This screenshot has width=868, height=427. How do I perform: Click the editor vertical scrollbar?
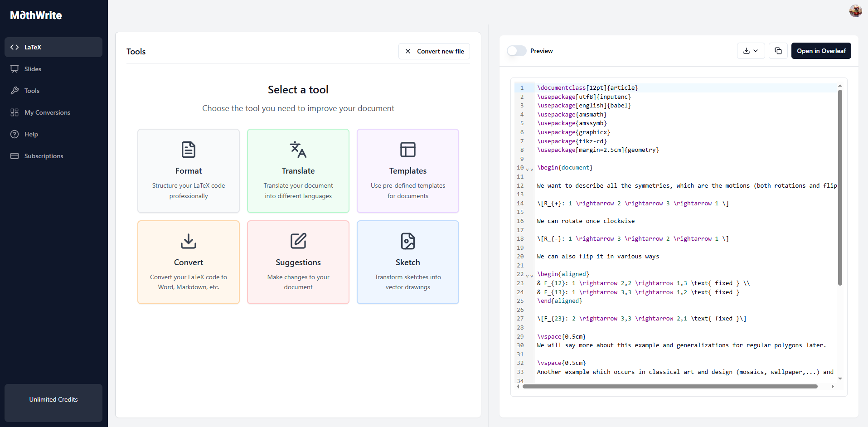pos(840,187)
